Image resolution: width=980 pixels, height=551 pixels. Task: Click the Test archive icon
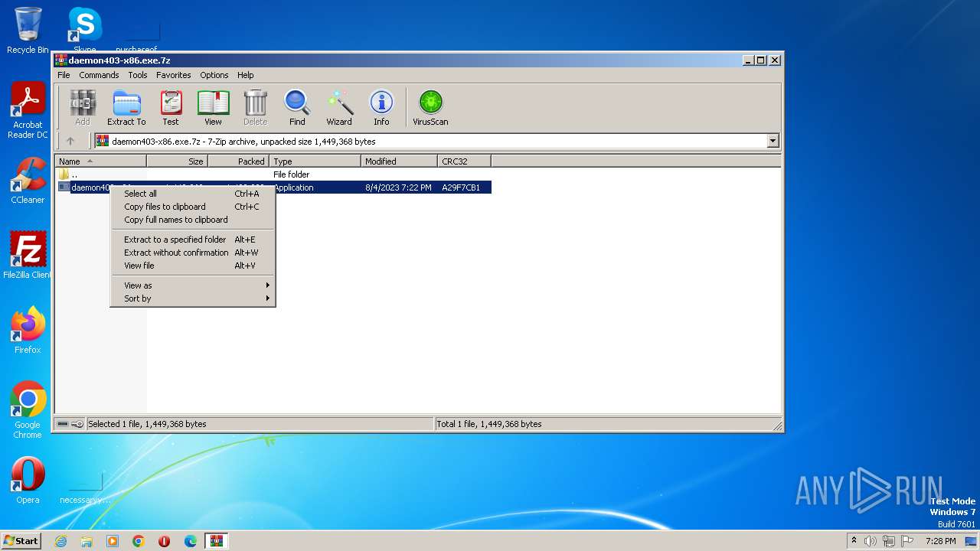tap(171, 107)
